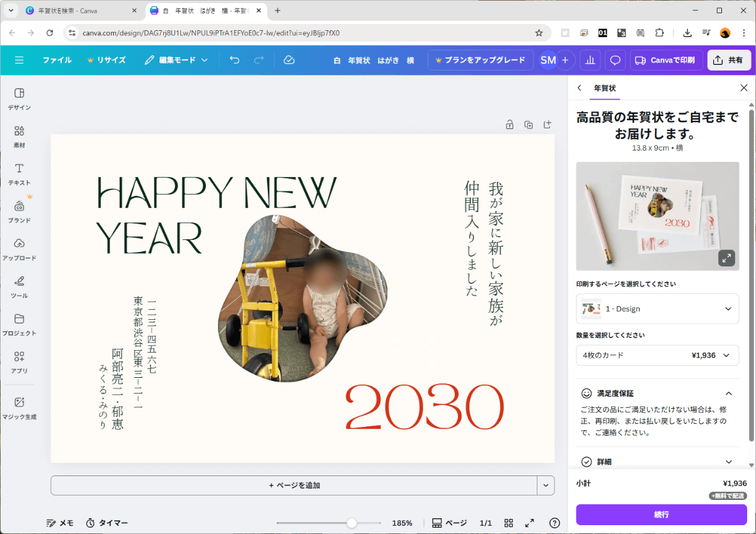This screenshot has width=756, height=534.
Task: Open the comments speech bubble
Action: point(616,60)
